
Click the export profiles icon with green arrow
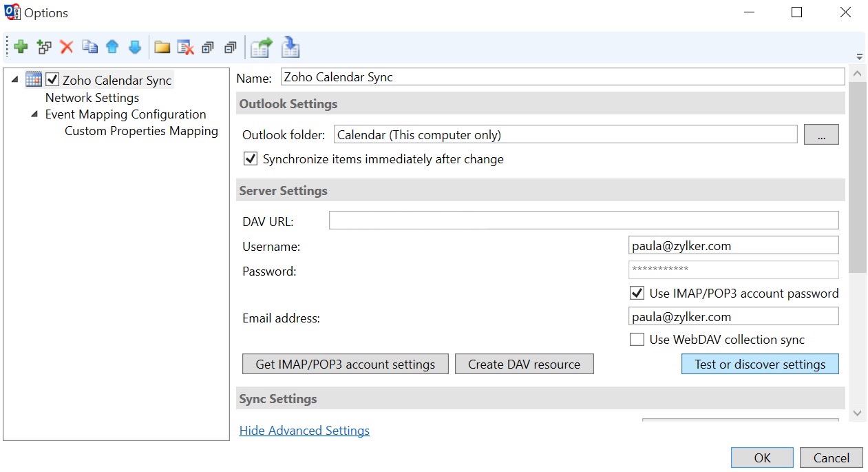tap(261, 48)
